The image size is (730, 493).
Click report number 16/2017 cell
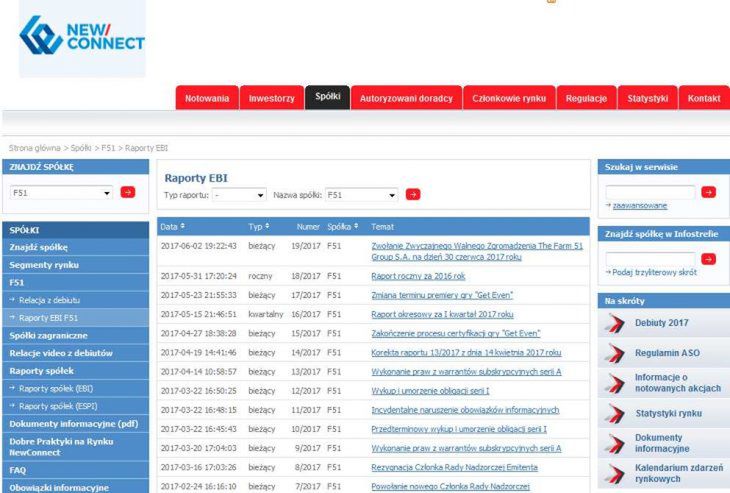pos(306,314)
